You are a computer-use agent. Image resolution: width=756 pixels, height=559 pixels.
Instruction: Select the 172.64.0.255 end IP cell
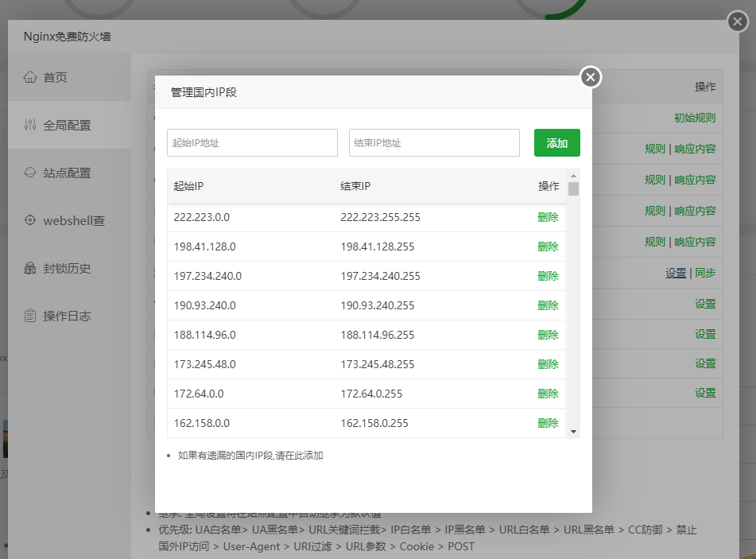point(371,394)
